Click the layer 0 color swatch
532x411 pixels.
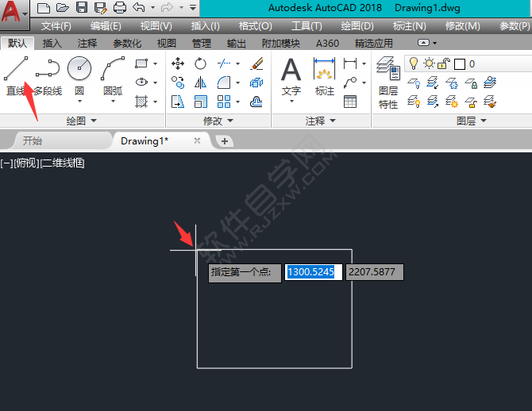460,64
